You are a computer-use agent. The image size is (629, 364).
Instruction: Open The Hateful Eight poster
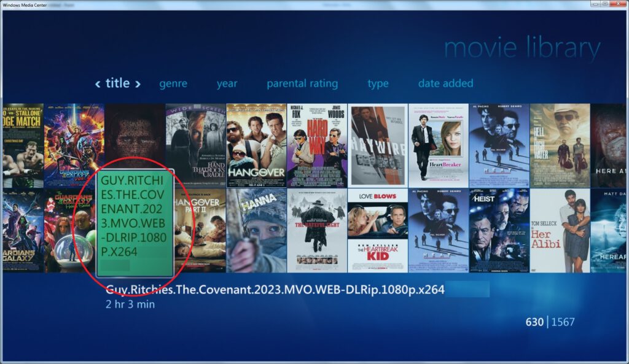[317, 231]
